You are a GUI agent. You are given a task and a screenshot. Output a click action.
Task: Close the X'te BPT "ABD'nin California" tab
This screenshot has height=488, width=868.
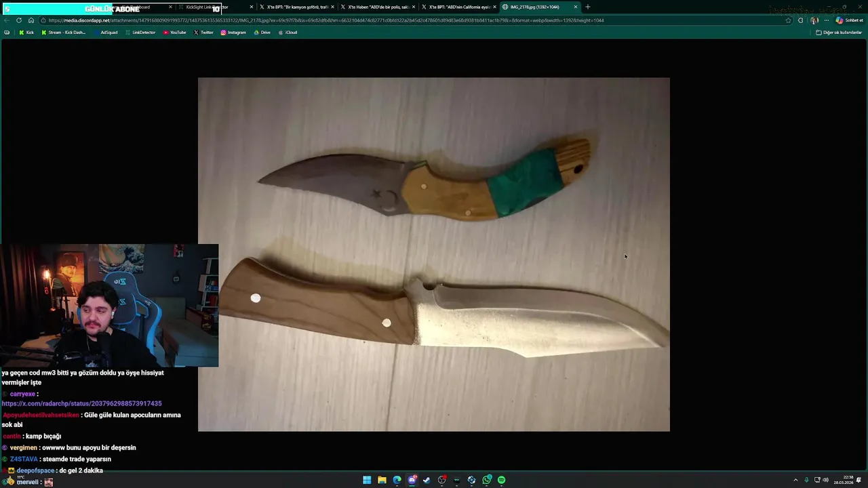click(x=494, y=7)
